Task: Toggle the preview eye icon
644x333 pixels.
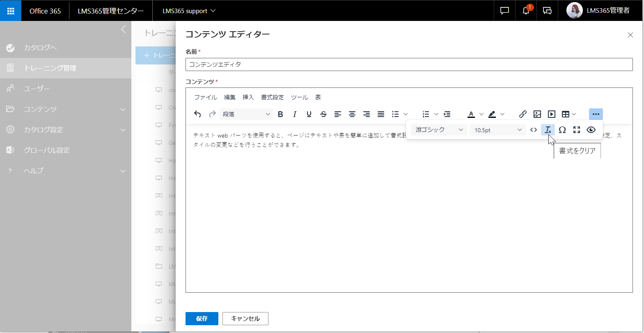Action: pyautogui.click(x=591, y=130)
